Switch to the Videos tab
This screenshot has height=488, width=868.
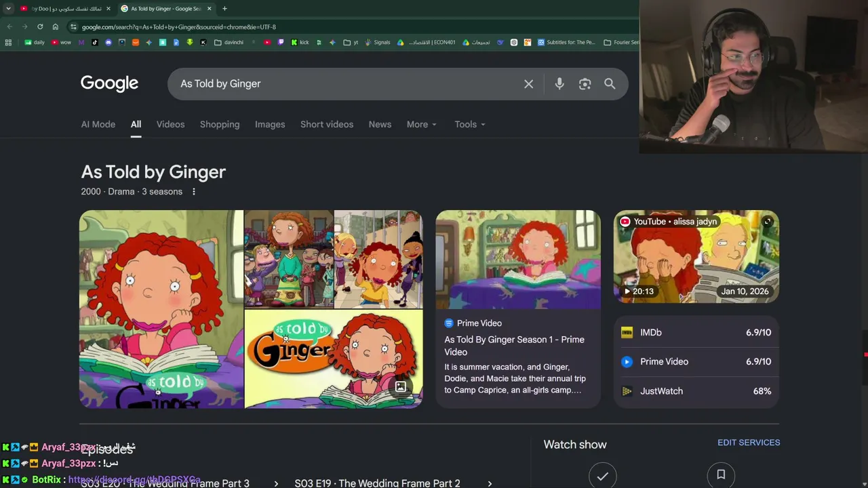coord(170,125)
